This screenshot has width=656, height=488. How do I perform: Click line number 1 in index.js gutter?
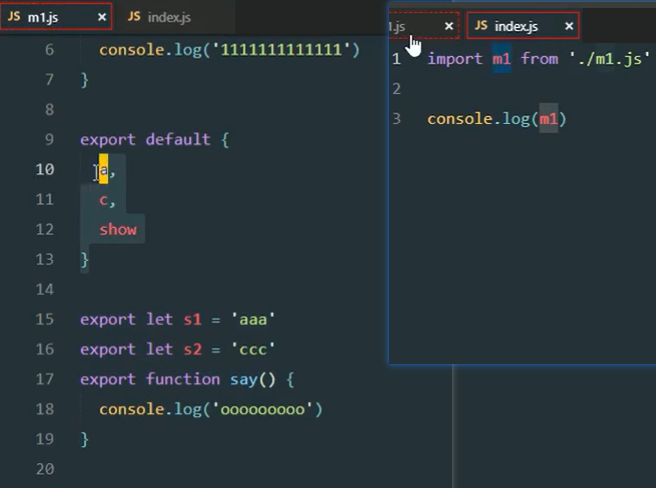pos(397,59)
